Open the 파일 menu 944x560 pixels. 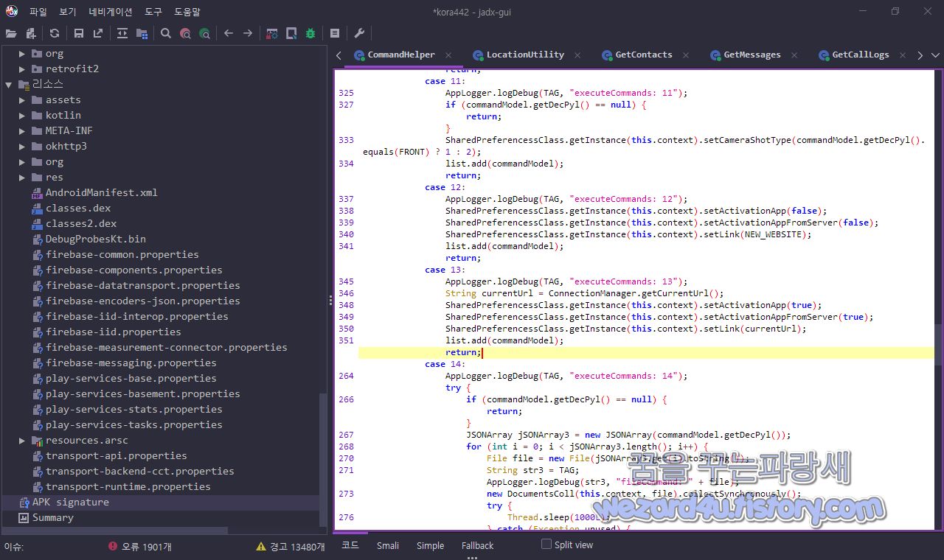tap(38, 12)
